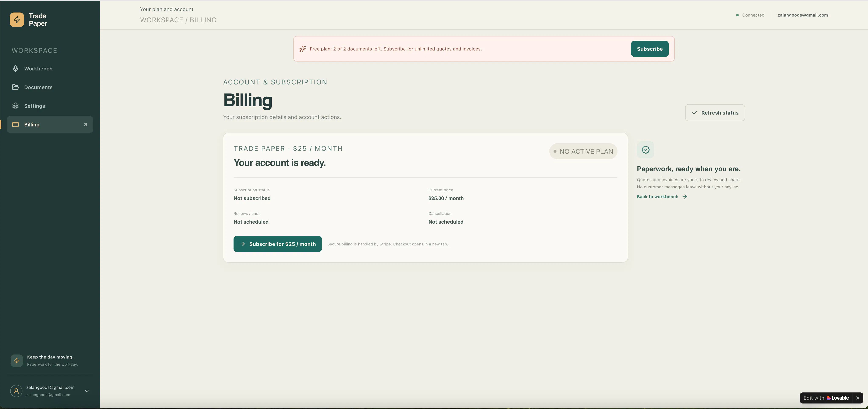
Task: Click the Workbench microphone icon
Action: (x=15, y=69)
